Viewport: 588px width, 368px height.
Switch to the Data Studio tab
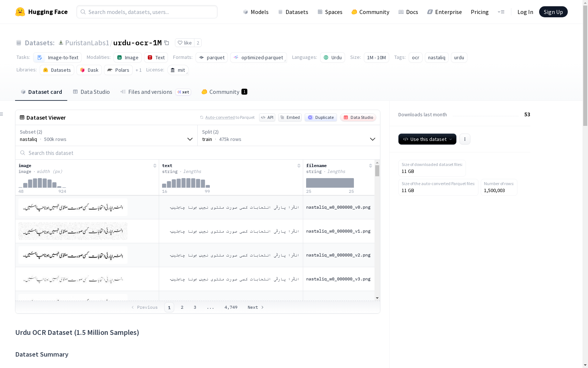tap(92, 92)
